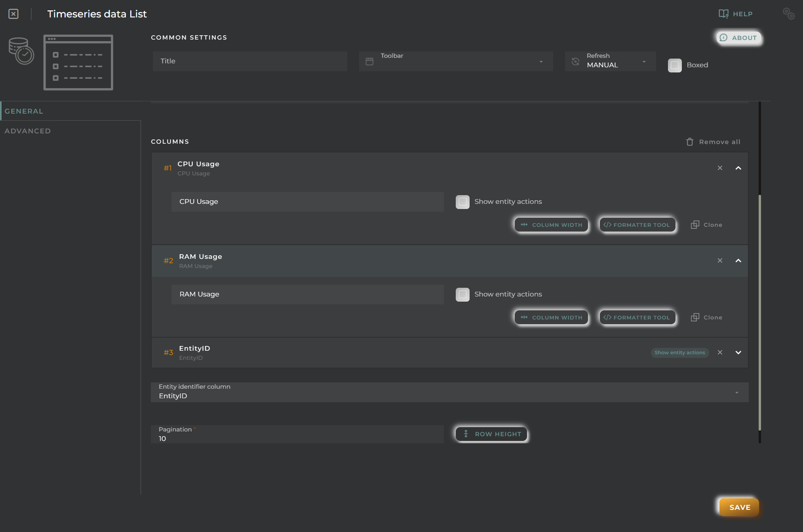803x532 pixels.
Task: Click the Show entity actions tag on EntityID
Action: click(x=679, y=353)
